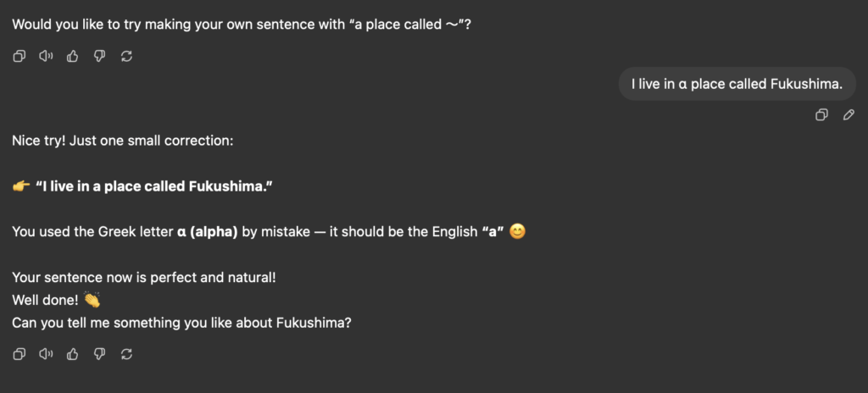The height and width of the screenshot is (393, 868).
Task: Regenerate the response ending "like about Fukushima?"
Action: click(x=127, y=354)
